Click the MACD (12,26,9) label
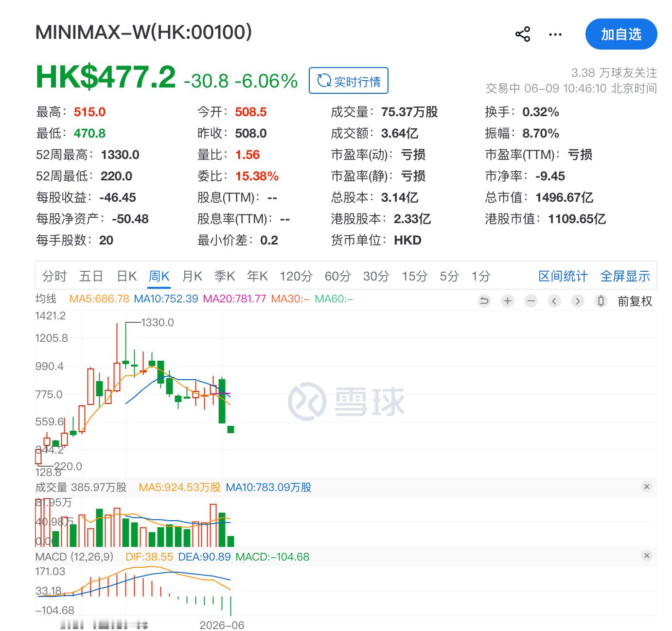Screen dimensions: 672x631 [x=74, y=557]
